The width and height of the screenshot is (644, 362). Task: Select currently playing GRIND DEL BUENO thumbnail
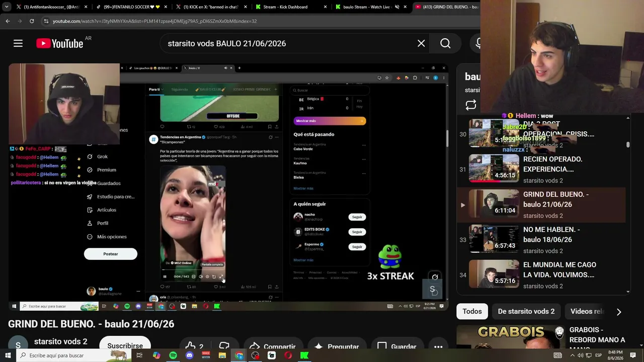[x=494, y=204]
